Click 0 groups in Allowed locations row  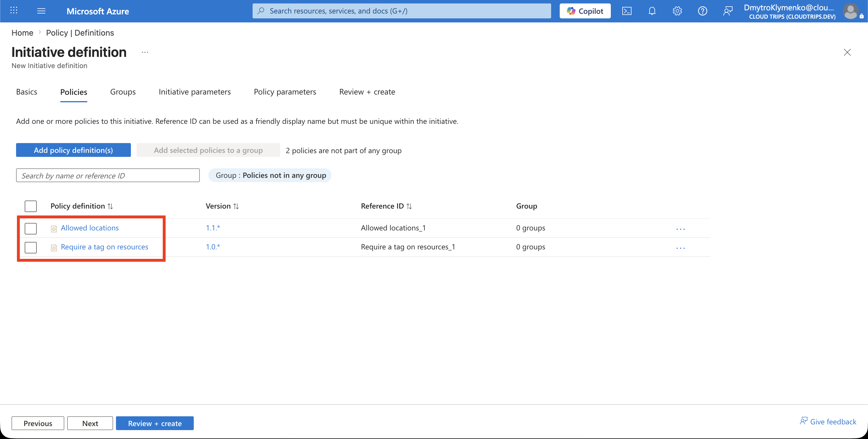click(x=530, y=228)
